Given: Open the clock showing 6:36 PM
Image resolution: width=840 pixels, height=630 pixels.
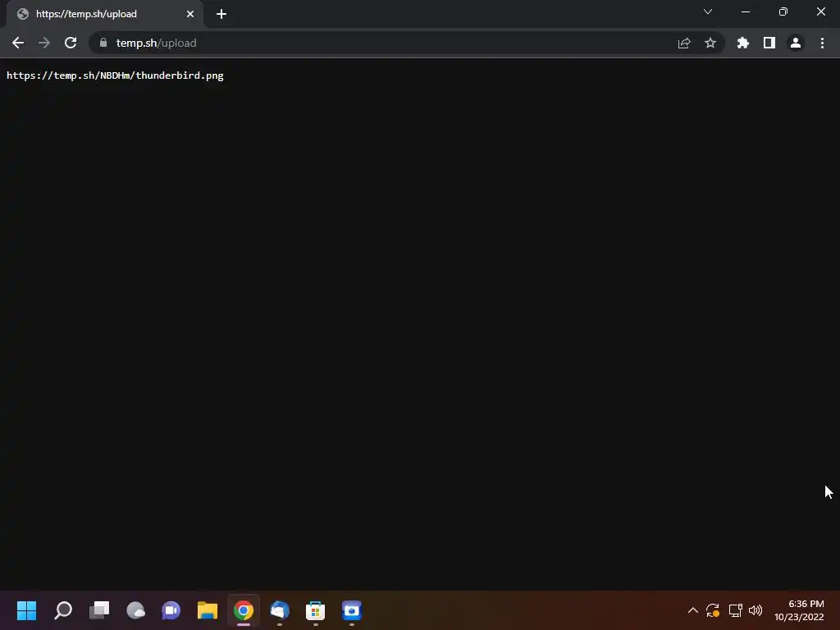Looking at the screenshot, I should click(x=799, y=610).
